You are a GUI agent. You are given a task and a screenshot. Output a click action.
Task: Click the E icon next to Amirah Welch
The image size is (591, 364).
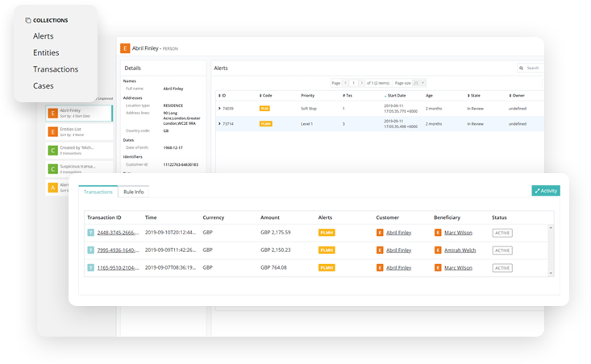point(438,250)
